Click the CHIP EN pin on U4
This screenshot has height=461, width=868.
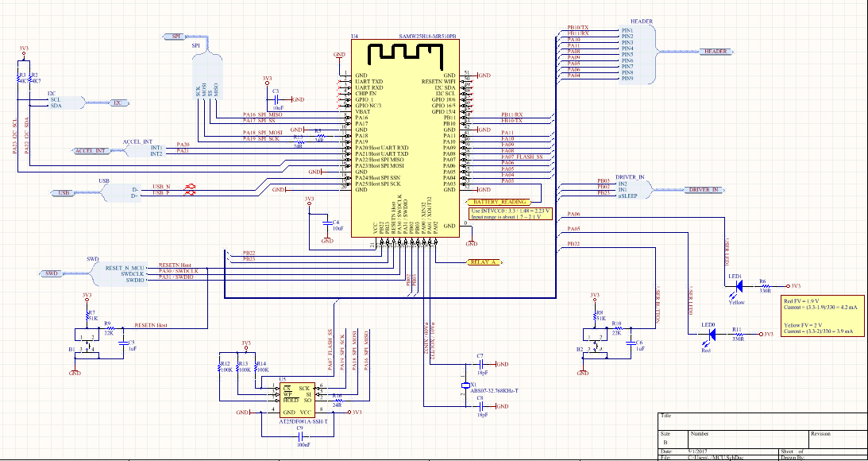pyautogui.click(x=365, y=94)
